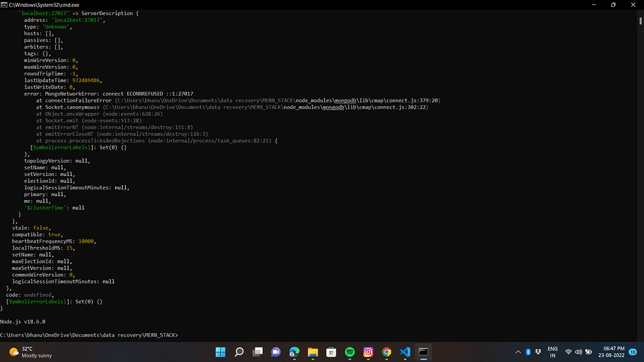Open File Explorer from the taskbar

[313, 352]
